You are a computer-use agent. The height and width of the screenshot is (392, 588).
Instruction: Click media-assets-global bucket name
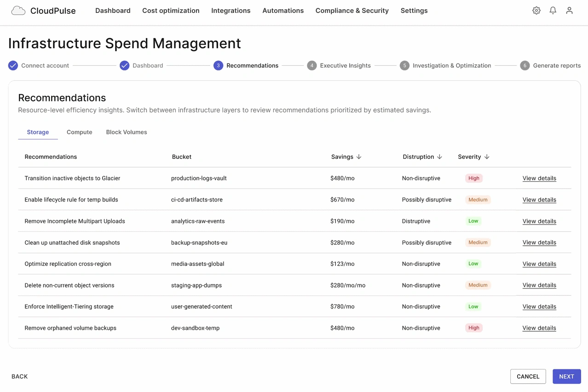click(x=198, y=264)
